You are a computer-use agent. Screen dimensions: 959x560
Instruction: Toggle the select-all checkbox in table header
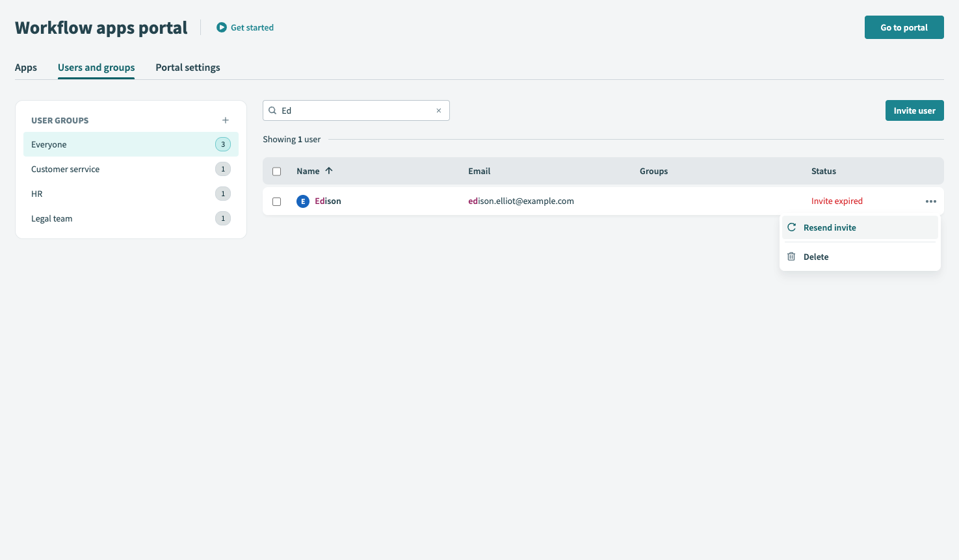pos(277,172)
